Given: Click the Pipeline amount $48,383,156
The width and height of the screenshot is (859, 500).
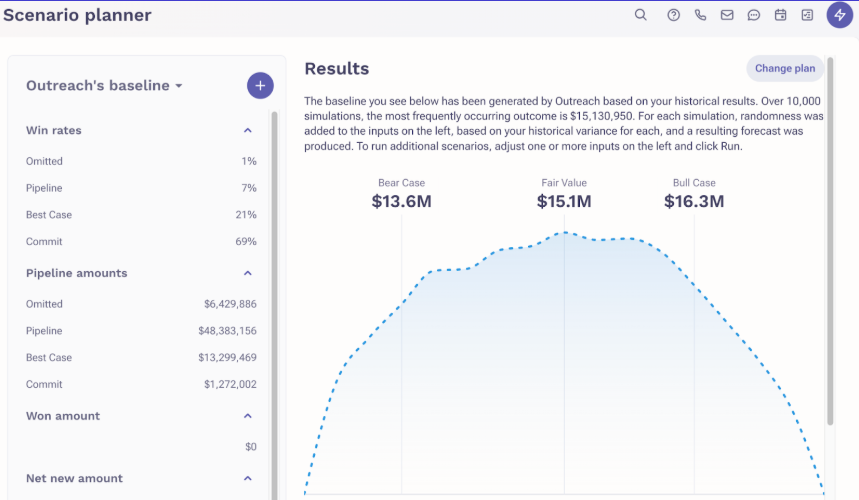Looking at the screenshot, I should tap(227, 331).
